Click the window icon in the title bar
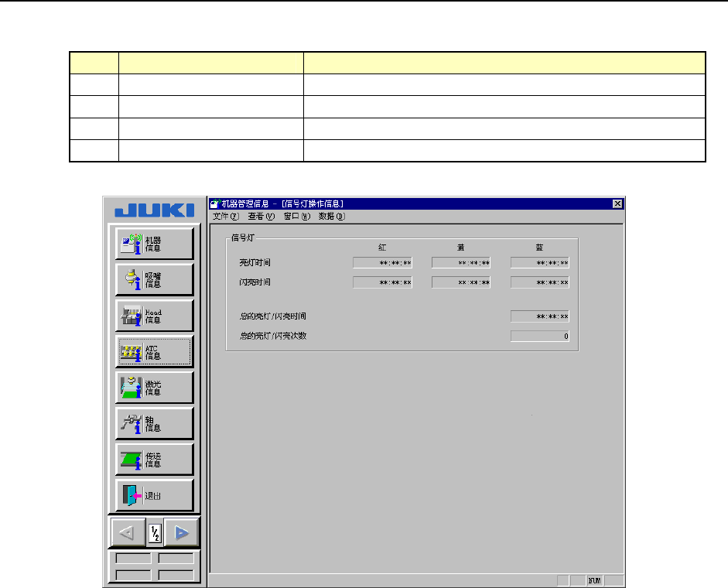The image size is (728, 588). (x=215, y=203)
